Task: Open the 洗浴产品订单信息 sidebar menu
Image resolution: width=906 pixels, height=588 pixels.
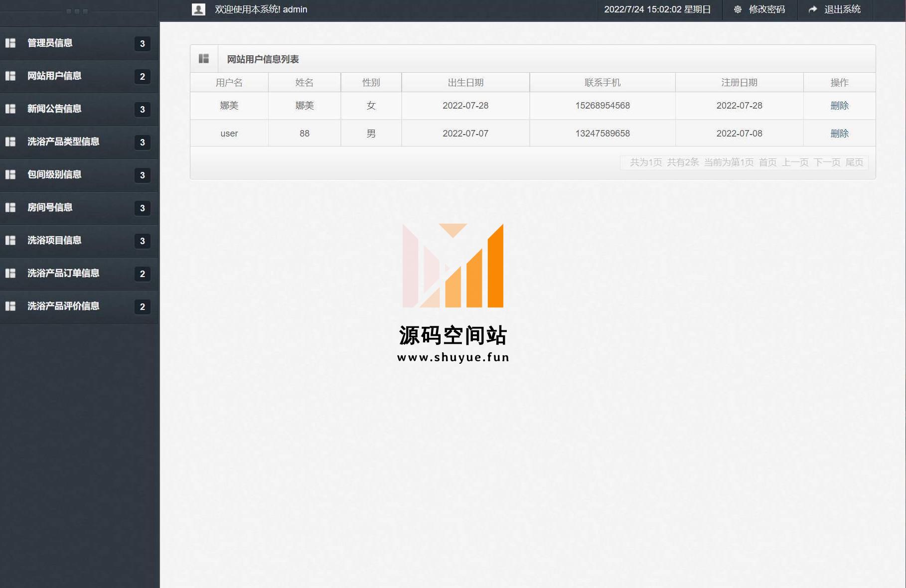Action: click(63, 274)
